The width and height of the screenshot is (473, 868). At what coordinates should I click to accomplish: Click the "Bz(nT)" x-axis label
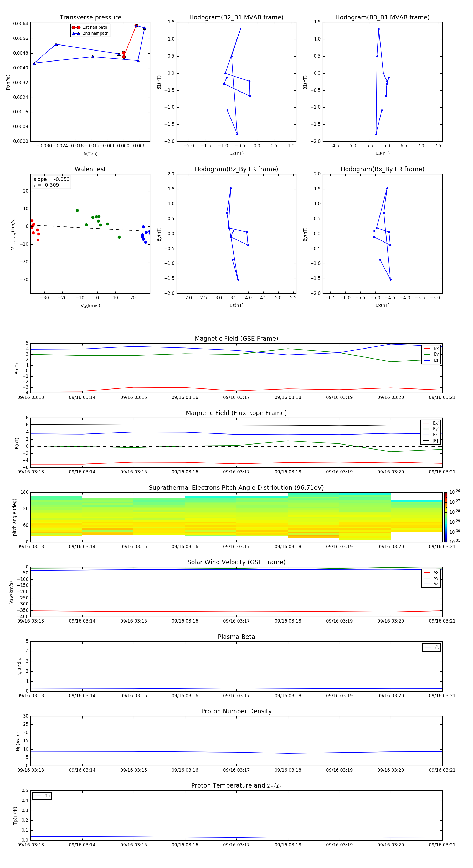(236, 305)
